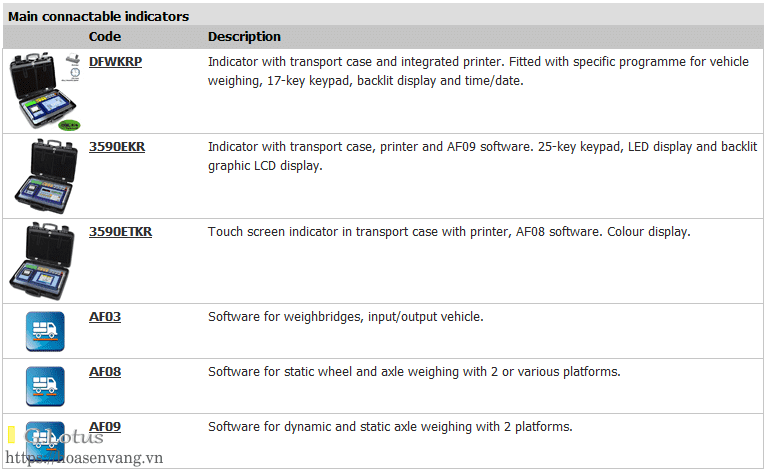Open the DFWKRP indicator product image
This screenshot has width=767, height=472.
(x=44, y=91)
